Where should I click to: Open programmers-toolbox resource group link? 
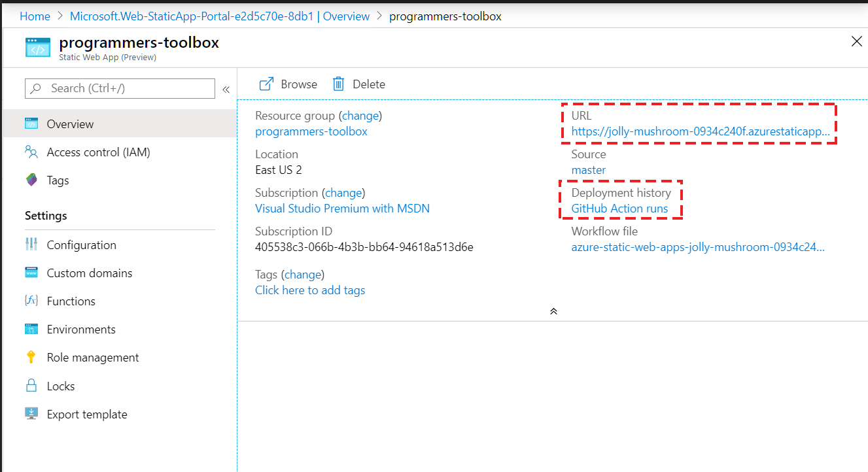(x=311, y=131)
